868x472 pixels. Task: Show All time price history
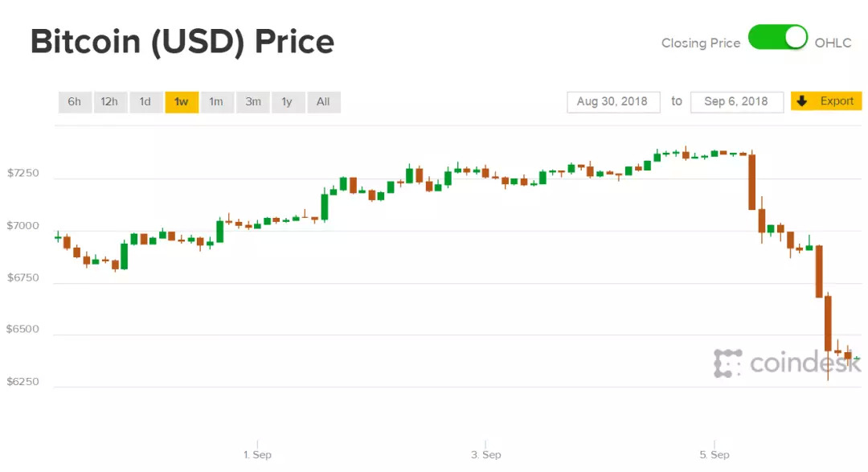323,102
